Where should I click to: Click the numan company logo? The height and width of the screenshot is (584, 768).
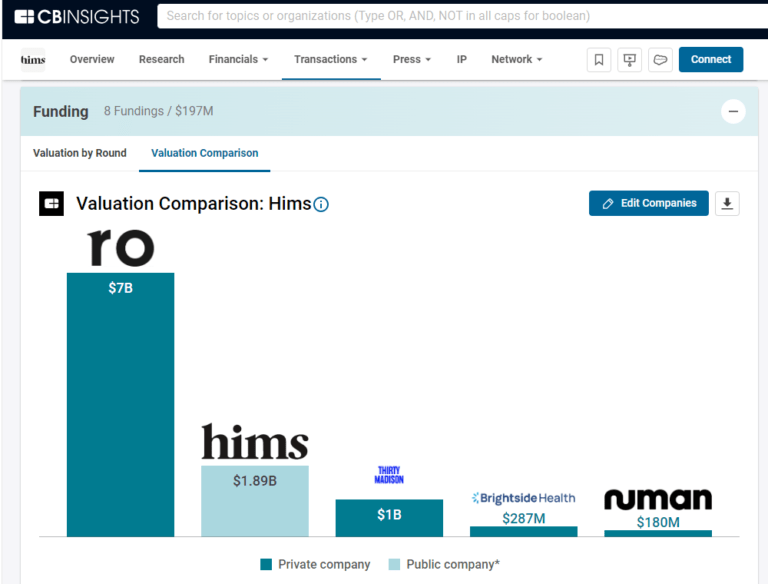tap(658, 500)
